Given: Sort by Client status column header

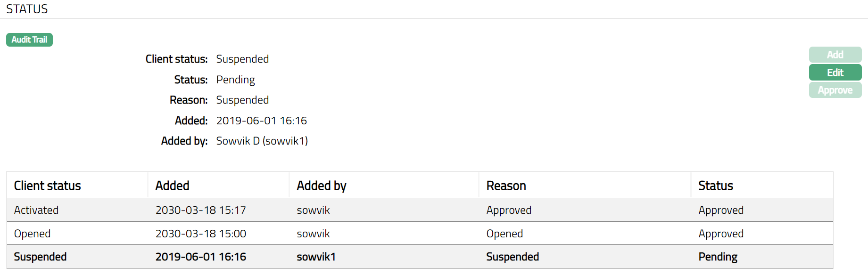Looking at the screenshot, I should click(x=47, y=186).
